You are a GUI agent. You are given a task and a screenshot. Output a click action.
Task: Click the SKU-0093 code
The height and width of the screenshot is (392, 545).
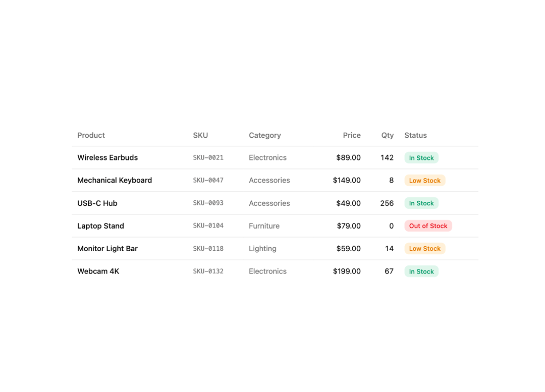pyautogui.click(x=208, y=203)
